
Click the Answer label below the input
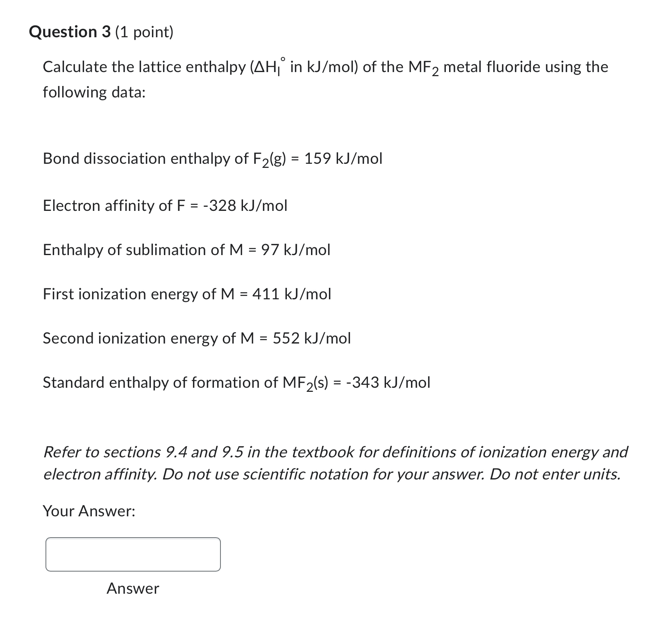pos(132,589)
